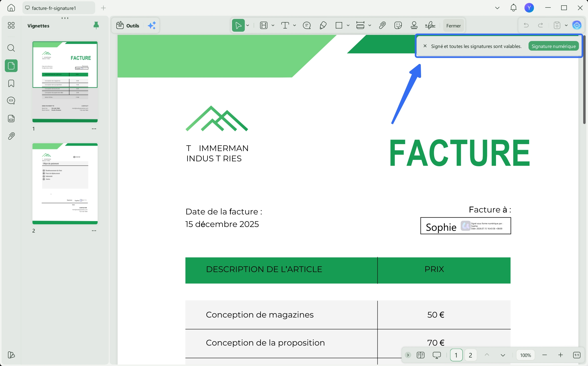Screen dimensions: 588x366
Task: Open the search panel in sidebar
Action: (x=11, y=48)
